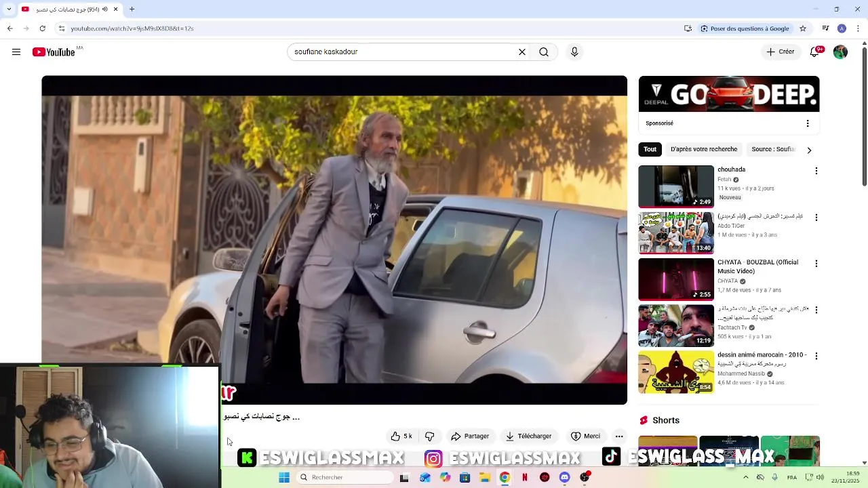Open options for dessin animé marocain video
Screen dimensions: 868x488
816,356
